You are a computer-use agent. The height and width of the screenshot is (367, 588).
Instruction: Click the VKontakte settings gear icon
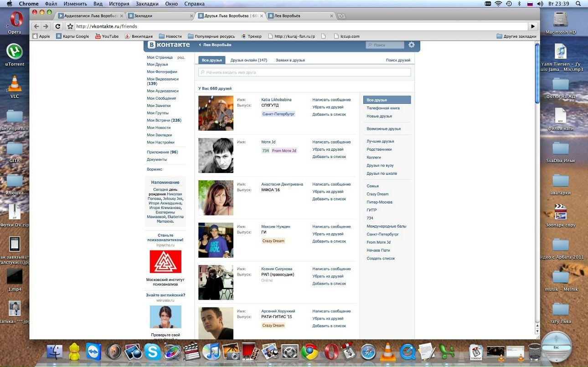[x=412, y=45]
